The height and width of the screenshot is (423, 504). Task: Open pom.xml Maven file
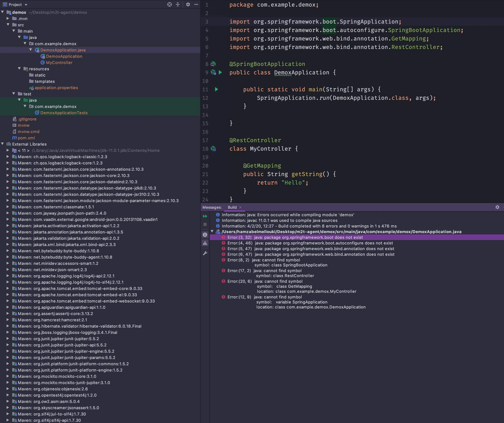26,138
